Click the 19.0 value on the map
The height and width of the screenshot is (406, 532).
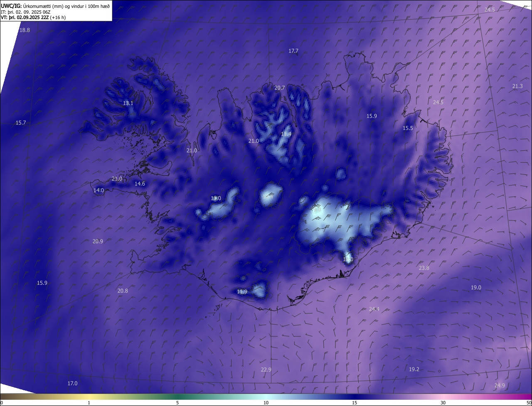click(476, 287)
